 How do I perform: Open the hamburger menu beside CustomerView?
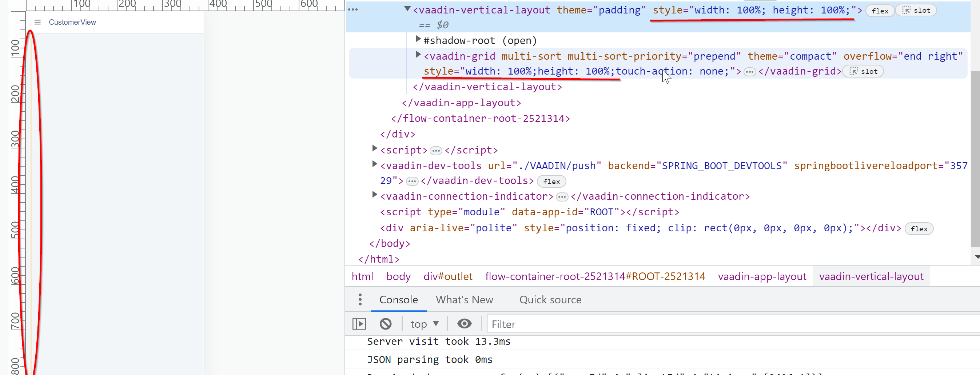[x=37, y=22]
